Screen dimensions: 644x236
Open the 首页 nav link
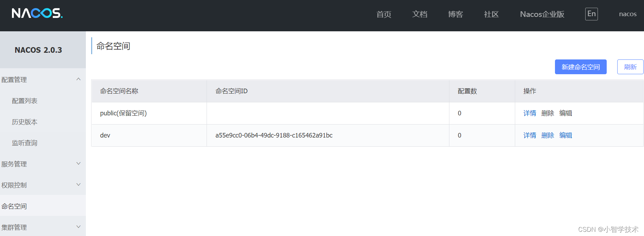click(384, 14)
